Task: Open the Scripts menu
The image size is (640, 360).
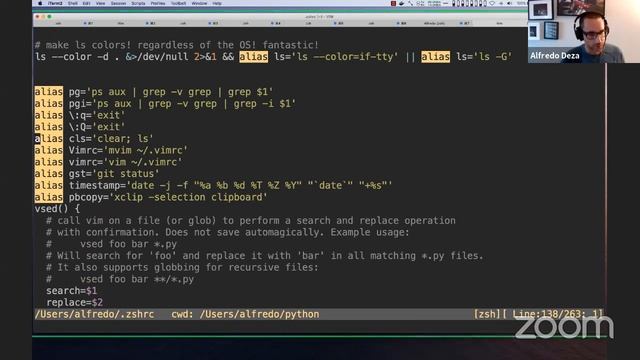Action: 138,3
